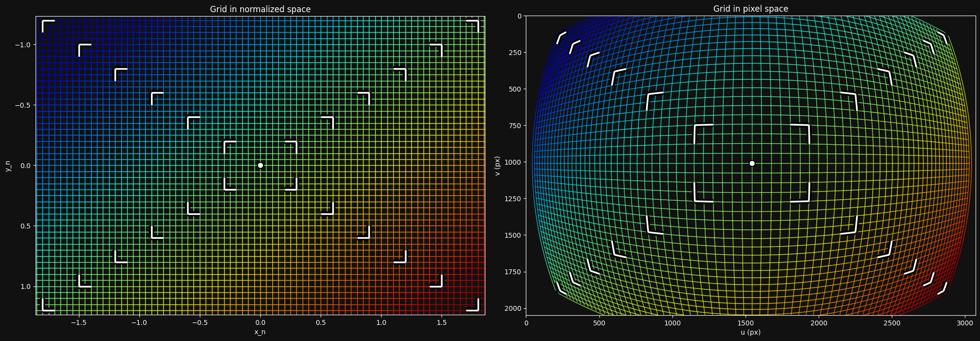Viewport: 980px width, 341px height.
Task: Click the 'Grid in pixel space' title
Action: (x=750, y=9)
